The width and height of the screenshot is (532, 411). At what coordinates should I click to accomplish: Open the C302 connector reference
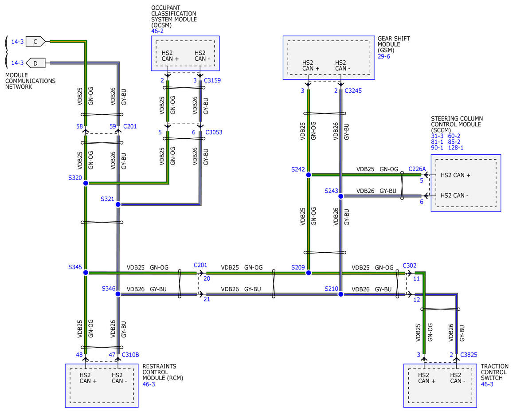coord(410,266)
